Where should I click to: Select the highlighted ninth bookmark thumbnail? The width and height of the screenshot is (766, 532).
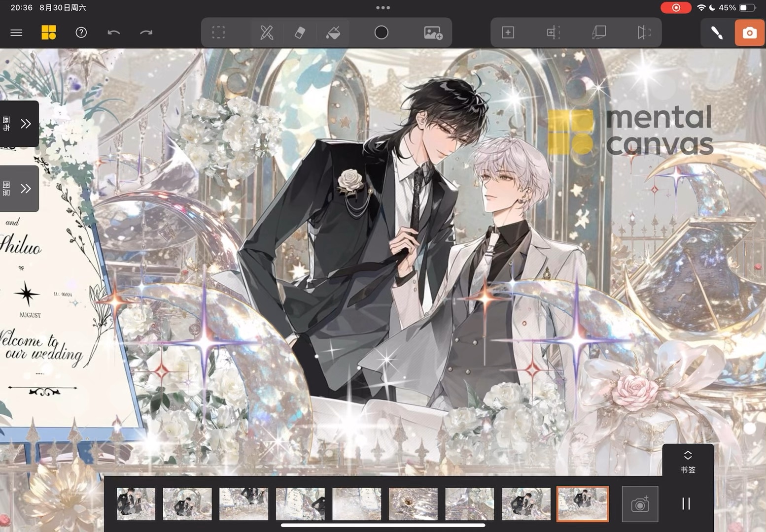[x=583, y=504]
